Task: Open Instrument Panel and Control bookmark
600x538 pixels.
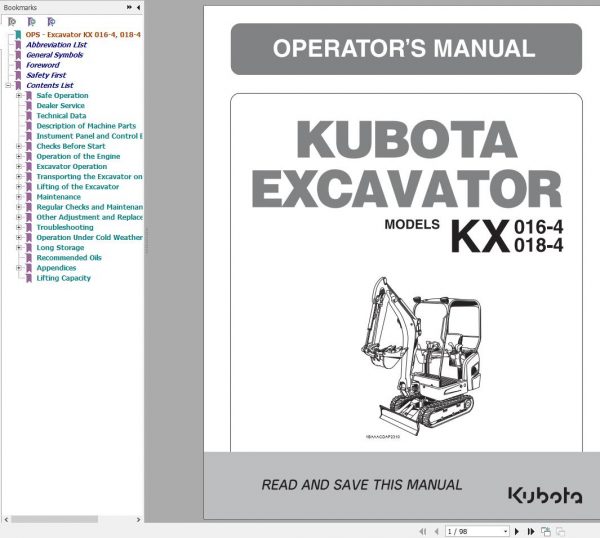Action: click(90, 136)
